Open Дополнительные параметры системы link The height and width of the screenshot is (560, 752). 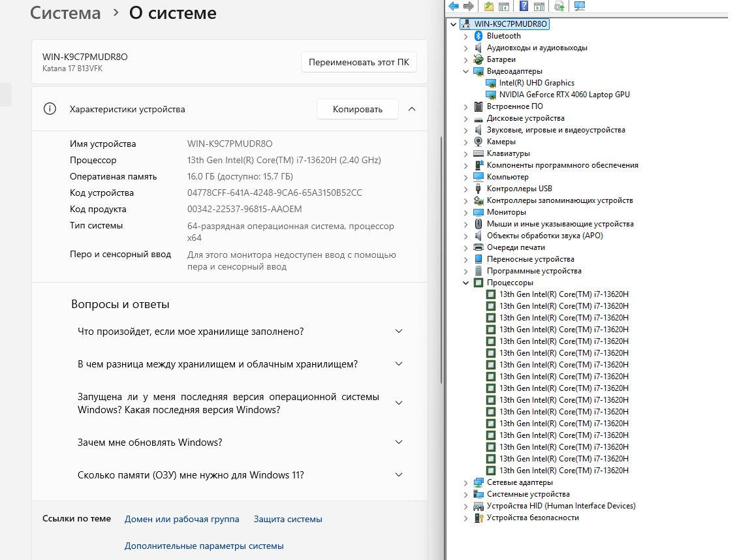tap(204, 546)
